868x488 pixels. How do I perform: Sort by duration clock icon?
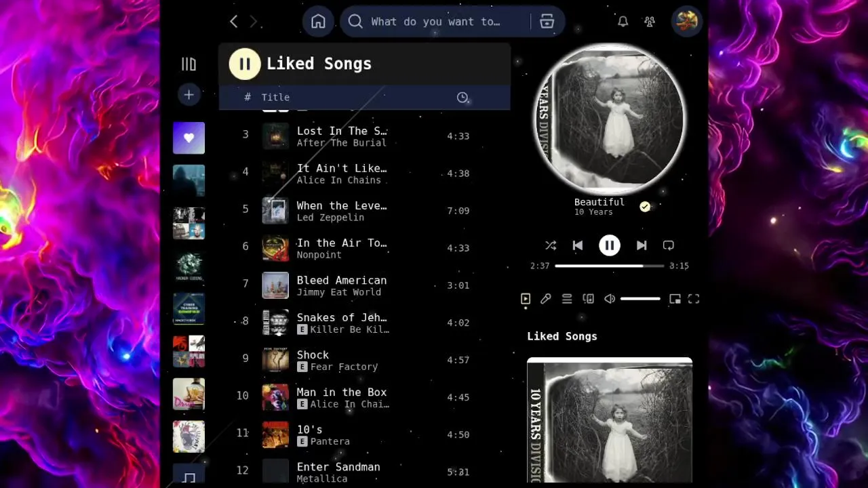click(462, 98)
